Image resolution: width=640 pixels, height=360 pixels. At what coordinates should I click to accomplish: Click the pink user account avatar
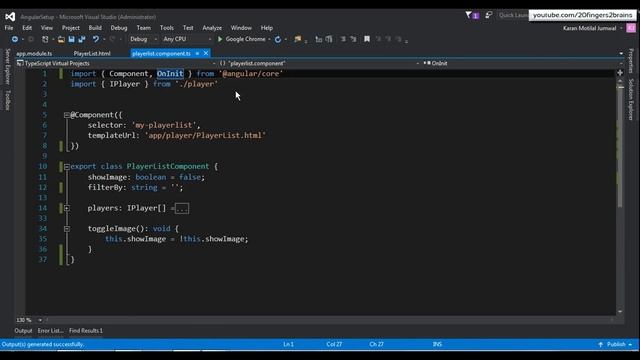pyautogui.click(x=631, y=28)
